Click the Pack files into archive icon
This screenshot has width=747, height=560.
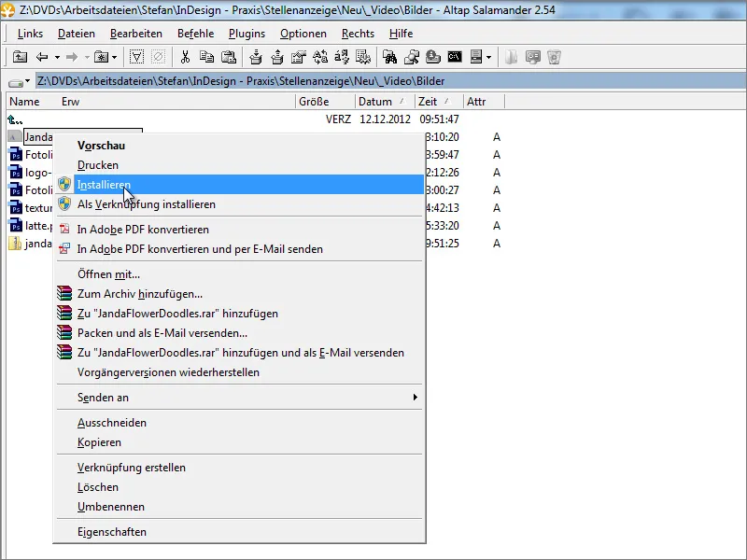pos(256,57)
